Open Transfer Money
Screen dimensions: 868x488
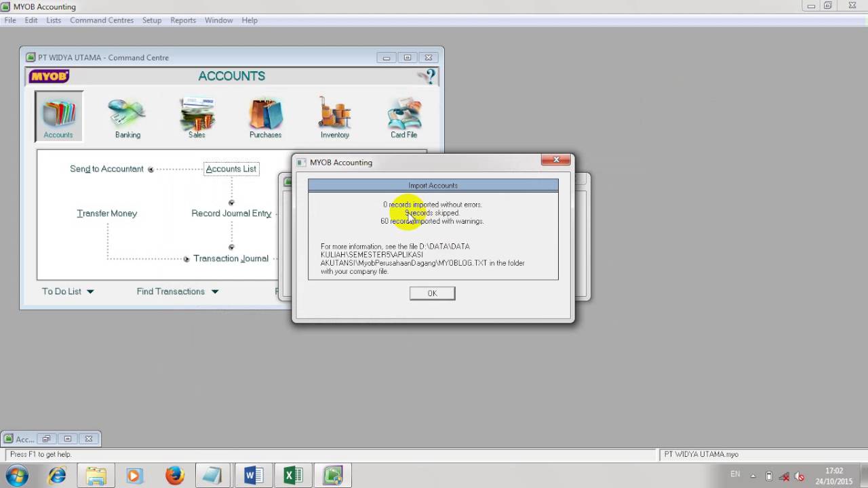tap(106, 213)
